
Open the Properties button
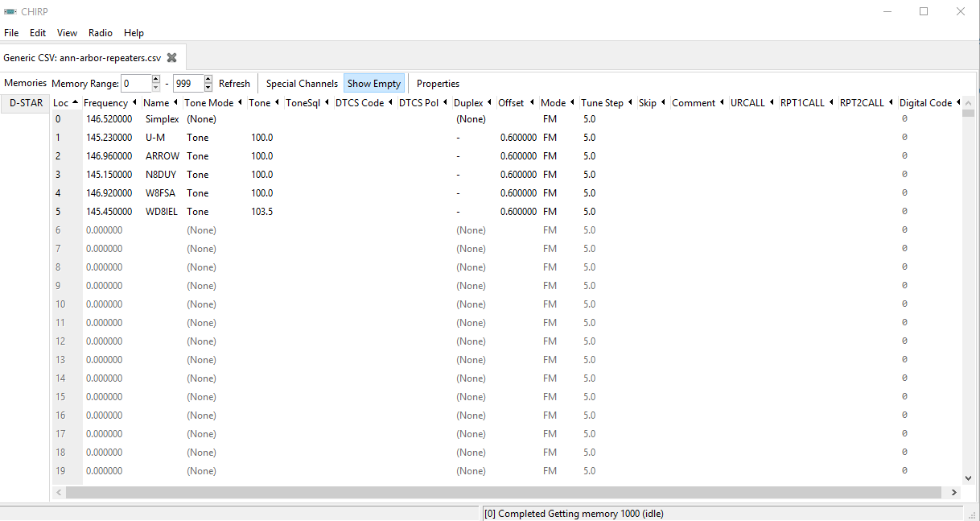(438, 83)
